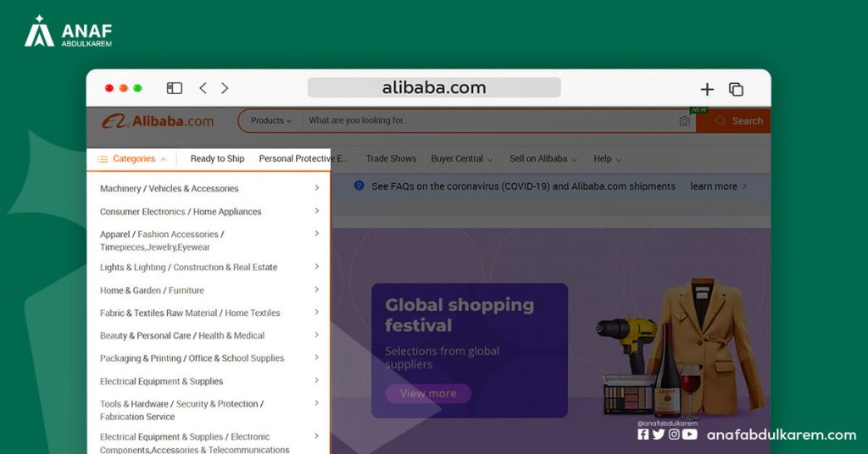The width and height of the screenshot is (868, 454).
Task: Focus the 'What are you looking for' search field
Action: click(490, 120)
